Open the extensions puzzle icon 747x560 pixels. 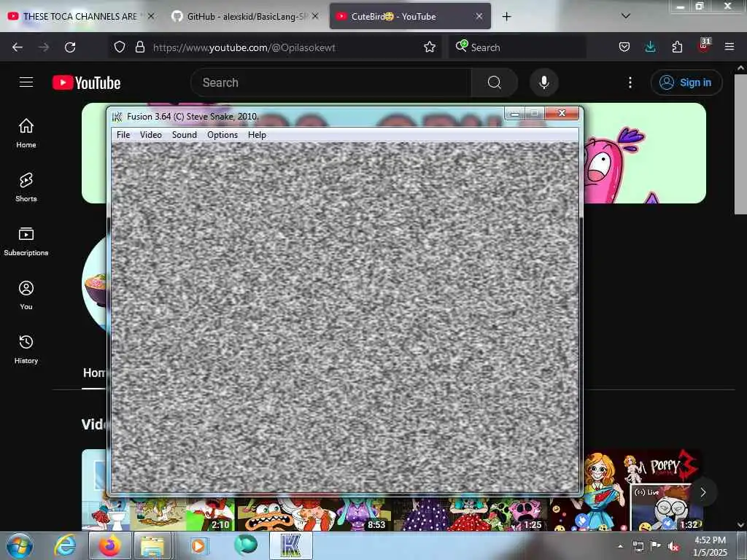(x=677, y=47)
